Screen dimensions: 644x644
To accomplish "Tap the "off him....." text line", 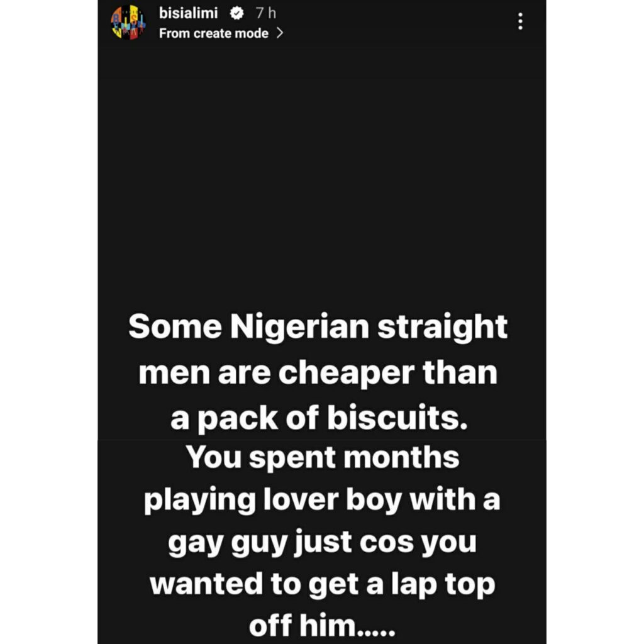I will pos(321,626).
